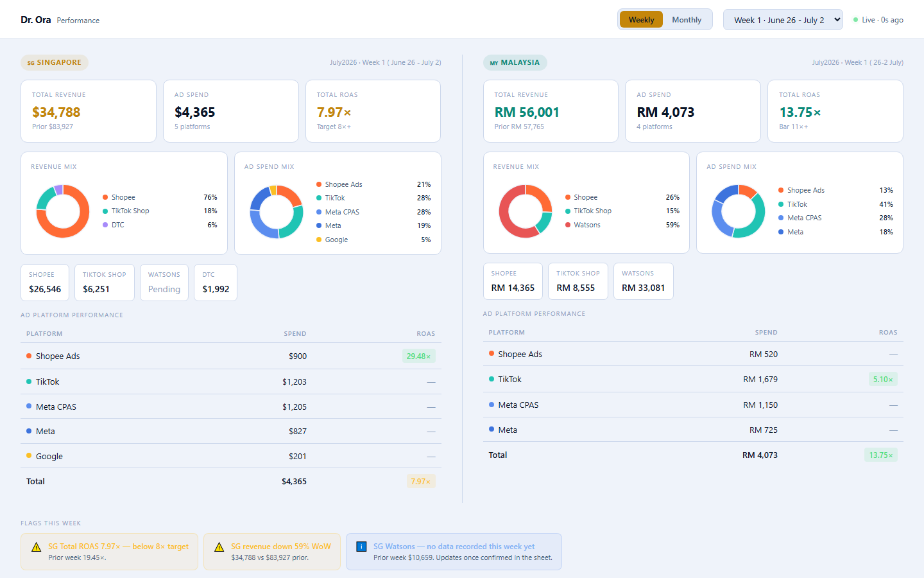Click the Malaysia Total Revenue RM 56,001 card

[x=551, y=111]
